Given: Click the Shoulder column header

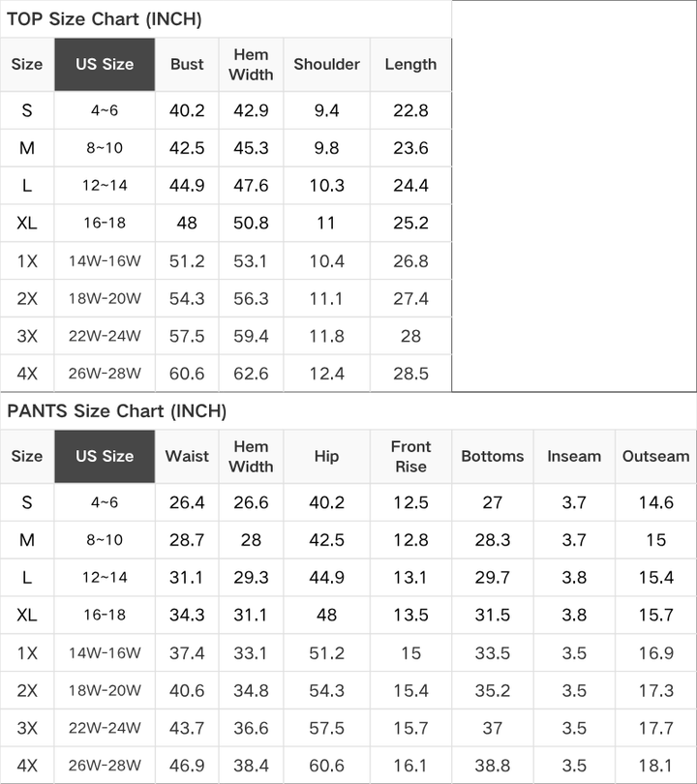Looking at the screenshot, I should pyautogui.click(x=326, y=65).
